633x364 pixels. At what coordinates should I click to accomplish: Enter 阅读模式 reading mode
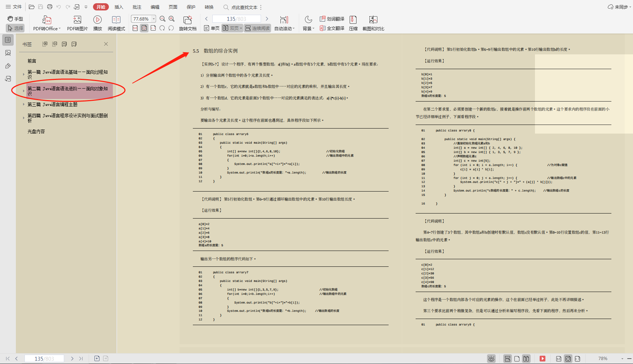pyautogui.click(x=116, y=23)
